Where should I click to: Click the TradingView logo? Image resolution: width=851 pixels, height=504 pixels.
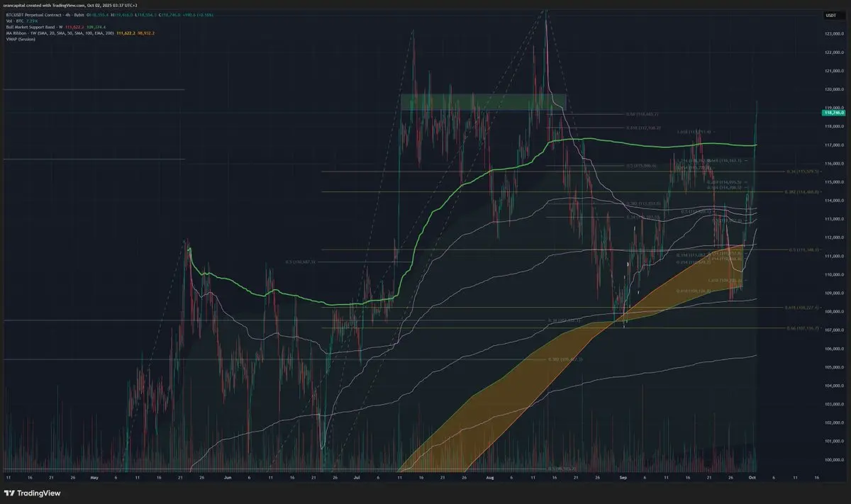point(33,493)
